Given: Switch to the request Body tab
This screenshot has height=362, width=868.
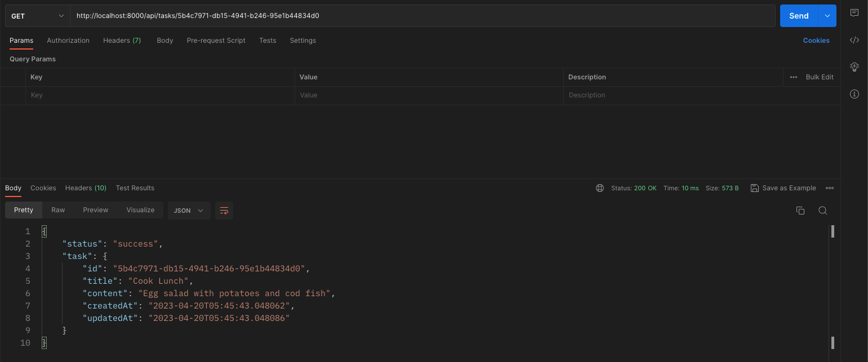Looking at the screenshot, I should pos(165,41).
